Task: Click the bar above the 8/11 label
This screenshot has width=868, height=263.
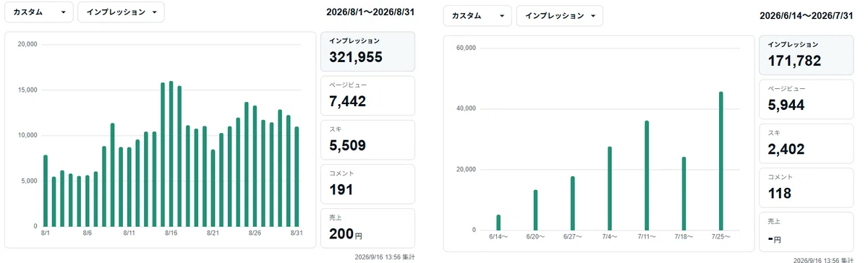Action: tap(129, 187)
